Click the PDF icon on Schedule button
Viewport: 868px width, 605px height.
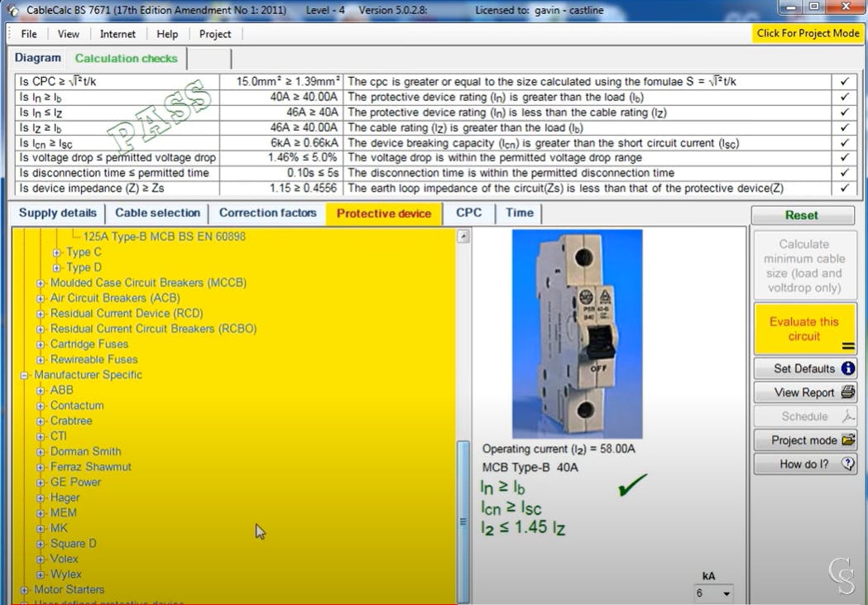click(847, 415)
